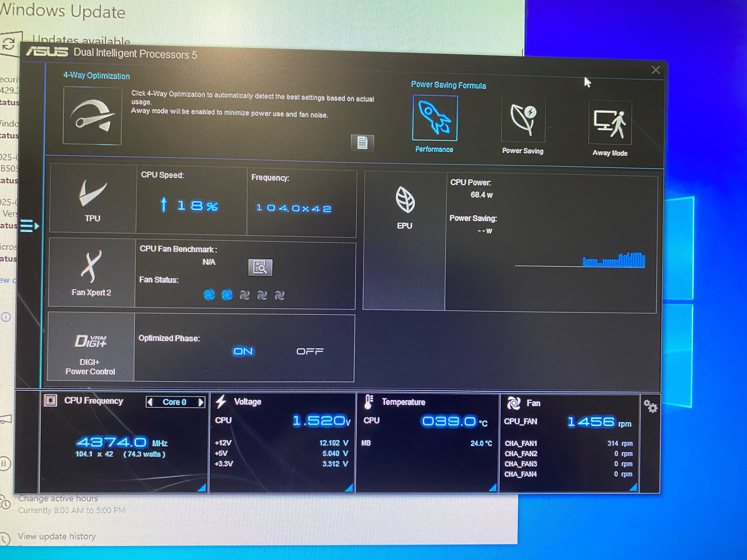Image resolution: width=747 pixels, height=560 pixels.
Task: Click the +5V 5.040 V value
Action: (335, 453)
